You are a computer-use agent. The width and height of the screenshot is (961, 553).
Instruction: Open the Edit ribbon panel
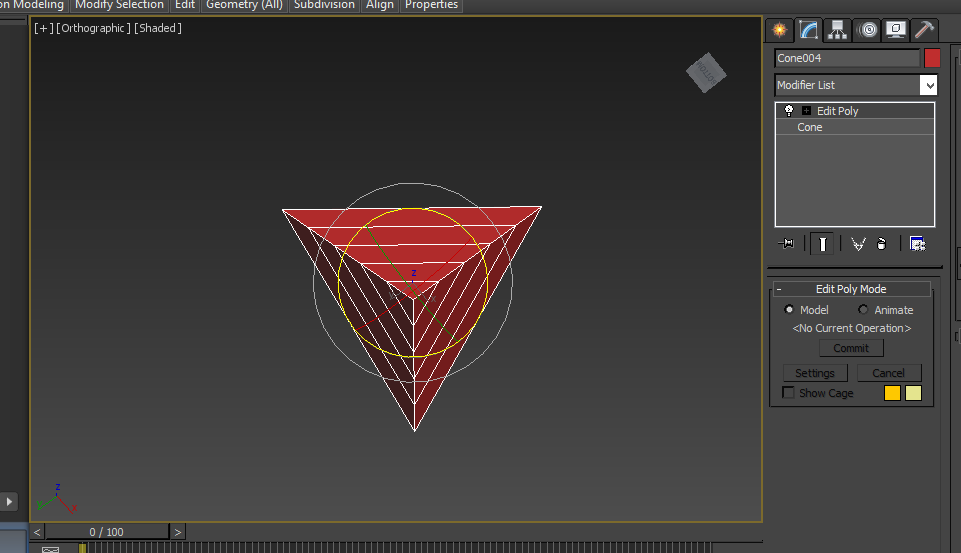[184, 5]
